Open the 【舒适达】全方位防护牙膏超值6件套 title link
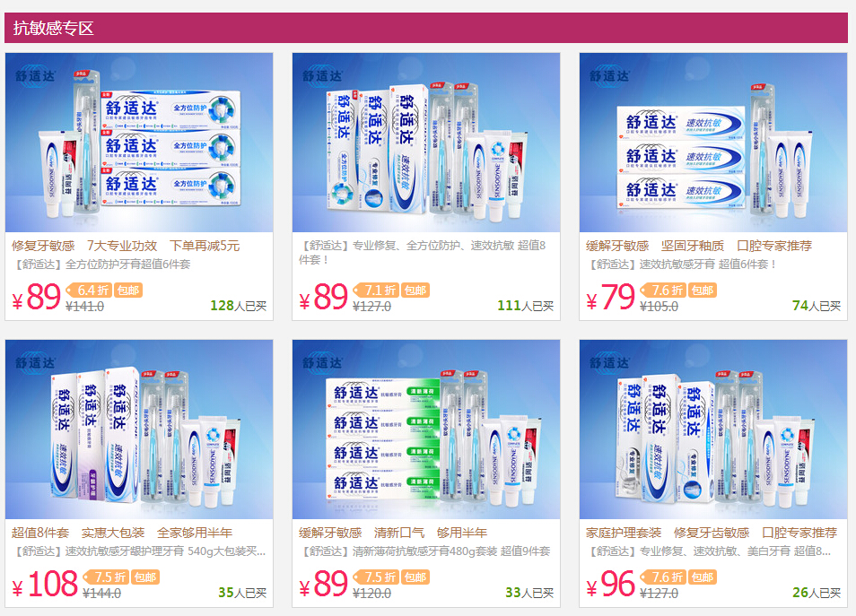The height and width of the screenshot is (616, 856). click(101, 265)
